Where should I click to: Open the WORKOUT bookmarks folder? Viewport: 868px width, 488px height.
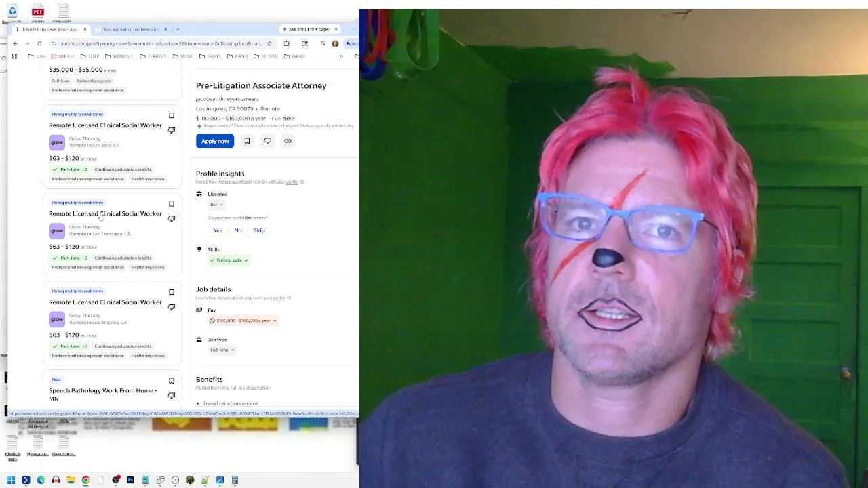click(x=119, y=56)
